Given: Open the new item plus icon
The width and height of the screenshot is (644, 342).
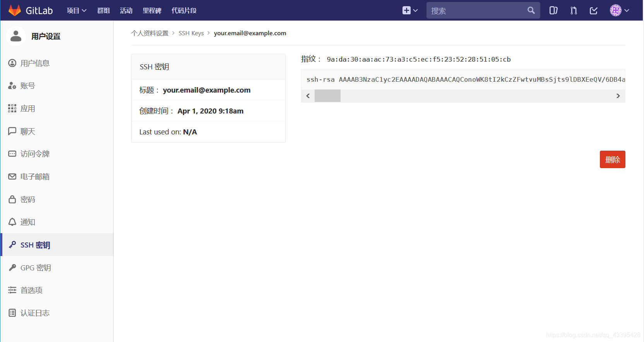Looking at the screenshot, I should pos(406,10).
